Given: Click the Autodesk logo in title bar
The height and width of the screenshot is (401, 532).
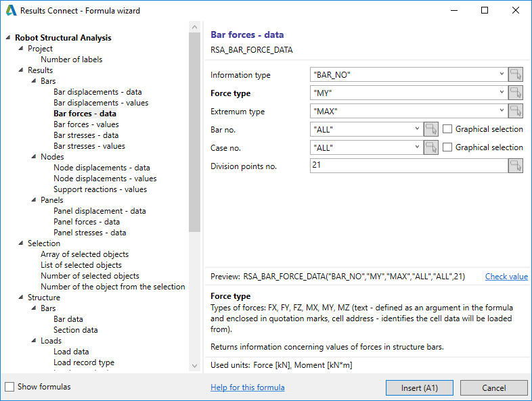Looking at the screenshot, I should pyautogui.click(x=11, y=11).
